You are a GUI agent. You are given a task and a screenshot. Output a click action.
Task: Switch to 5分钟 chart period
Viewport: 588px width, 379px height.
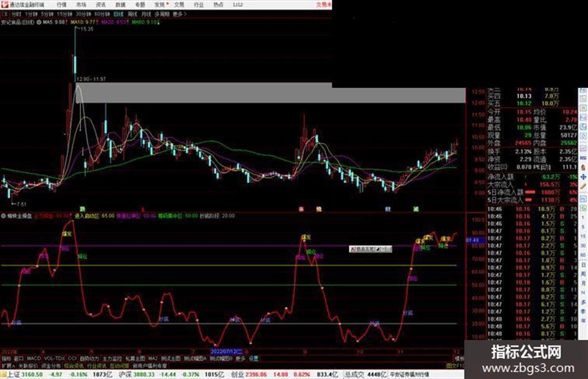[x=47, y=14]
